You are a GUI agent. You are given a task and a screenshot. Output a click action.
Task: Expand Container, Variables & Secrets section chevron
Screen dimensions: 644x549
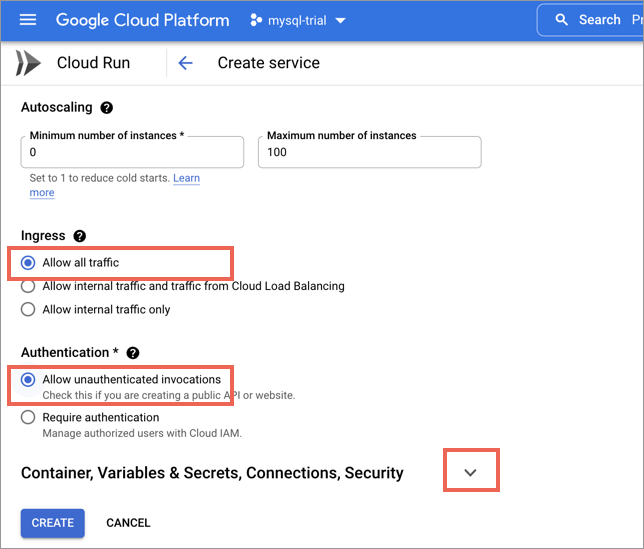coord(470,472)
